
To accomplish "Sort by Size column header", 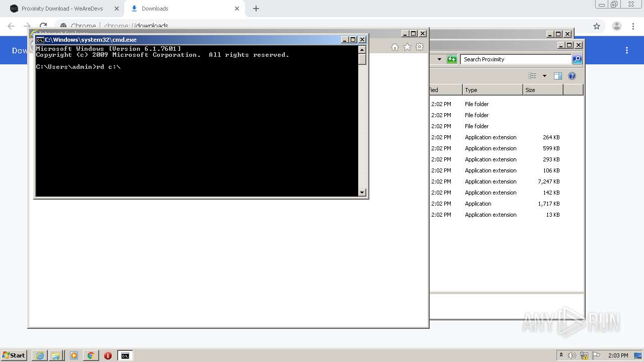I will point(543,90).
